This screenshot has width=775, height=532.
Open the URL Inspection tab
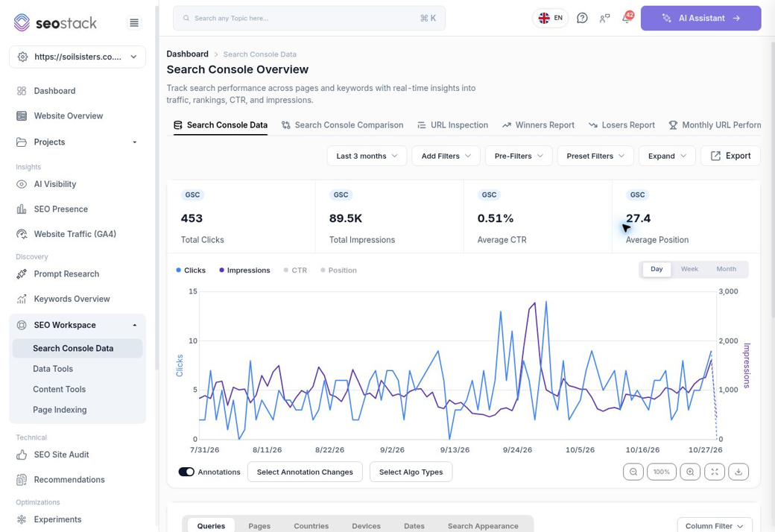tap(453, 125)
